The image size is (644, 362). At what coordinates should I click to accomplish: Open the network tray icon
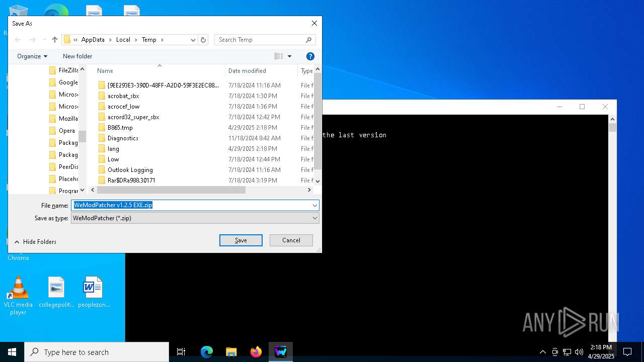coord(567,352)
